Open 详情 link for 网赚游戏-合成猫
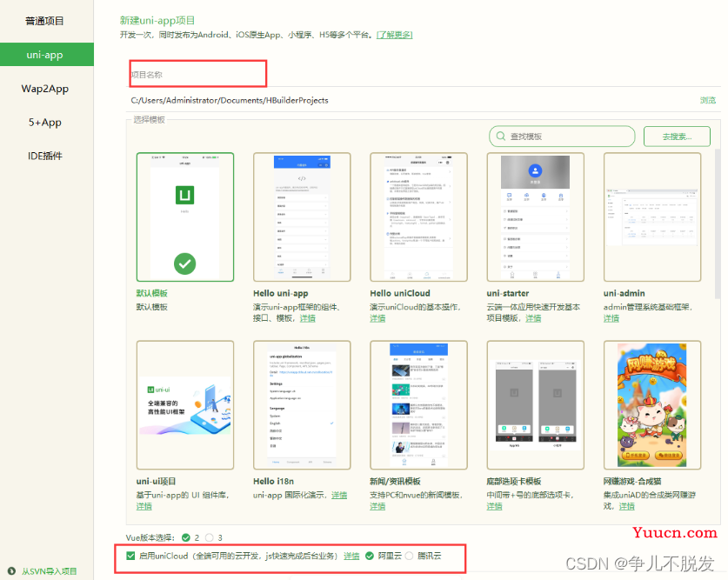 pyautogui.click(x=627, y=506)
